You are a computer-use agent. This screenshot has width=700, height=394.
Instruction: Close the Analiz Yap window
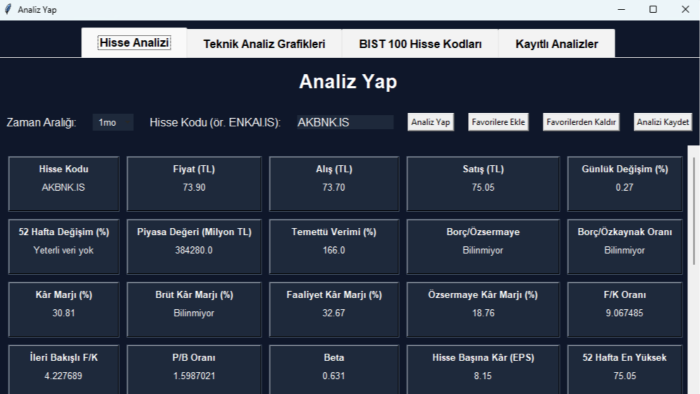click(x=685, y=9)
